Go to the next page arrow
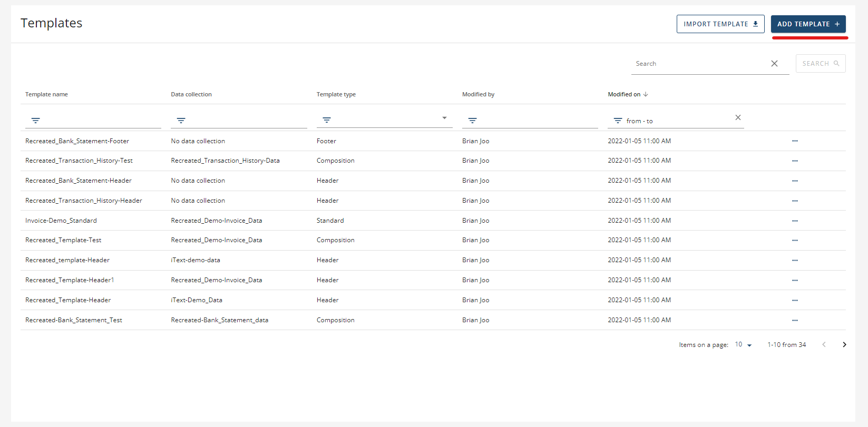 click(x=844, y=345)
